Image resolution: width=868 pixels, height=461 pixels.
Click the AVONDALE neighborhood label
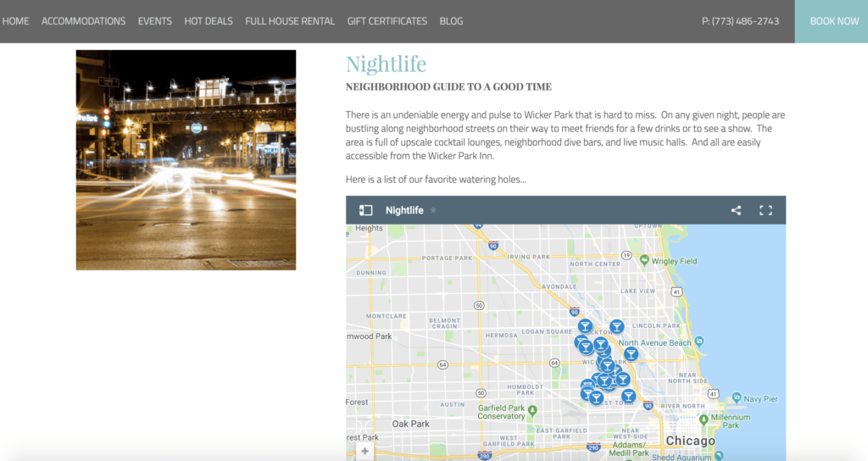tap(559, 286)
